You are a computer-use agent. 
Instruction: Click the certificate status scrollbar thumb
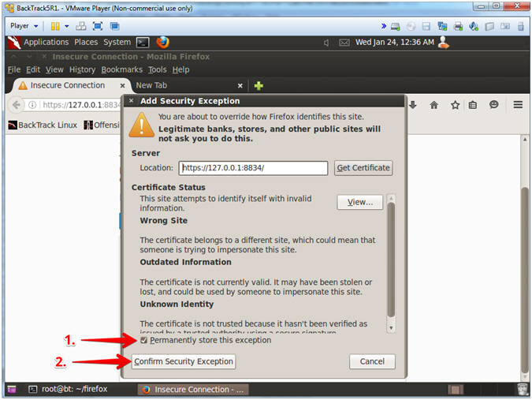(391, 260)
